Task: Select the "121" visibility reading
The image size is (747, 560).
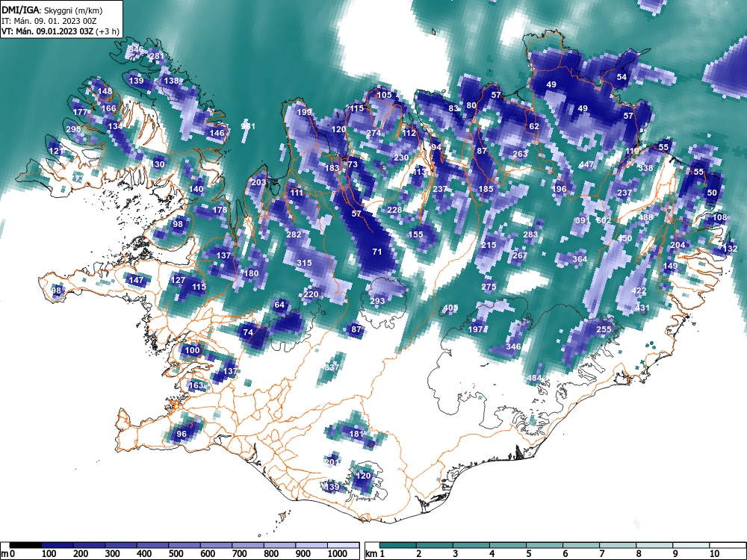Action: (x=56, y=151)
